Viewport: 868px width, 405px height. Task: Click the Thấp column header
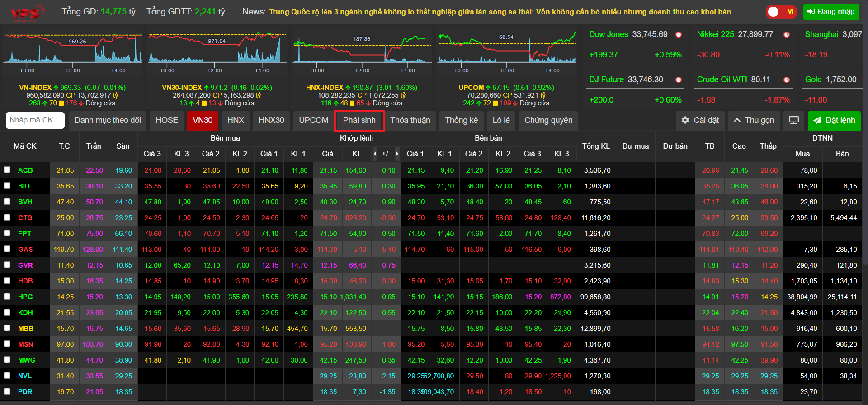click(x=768, y=146)
